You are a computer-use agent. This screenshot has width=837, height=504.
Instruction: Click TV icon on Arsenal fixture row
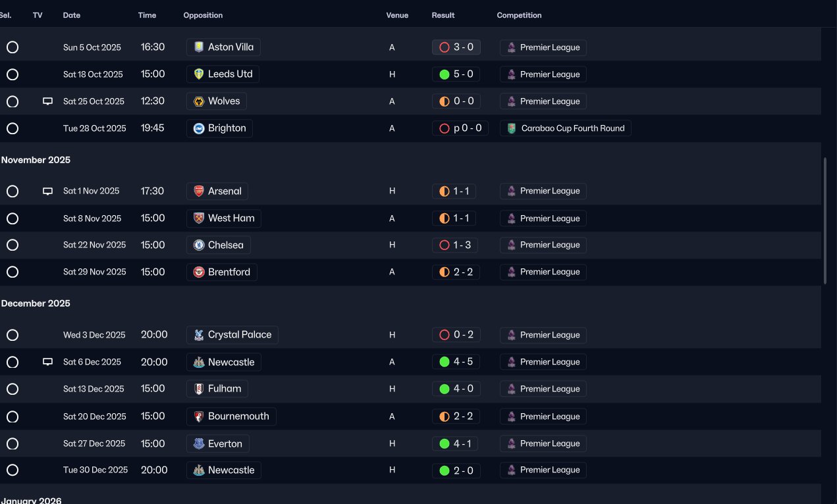coord(47,191)
